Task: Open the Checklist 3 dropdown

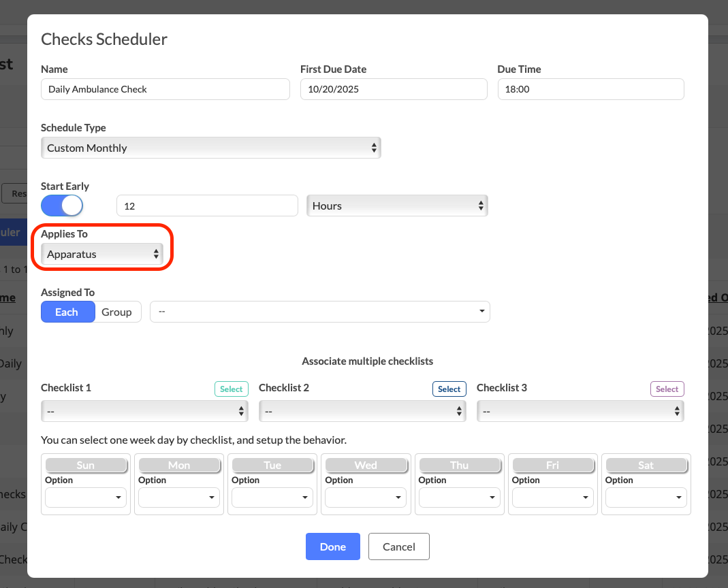Action: tap(580, 411)
